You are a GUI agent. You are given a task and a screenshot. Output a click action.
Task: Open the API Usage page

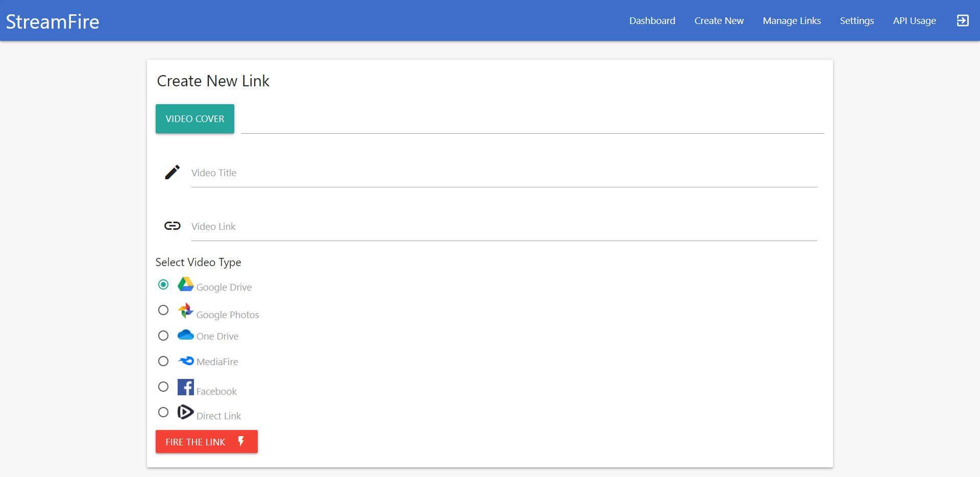point(914,20)
